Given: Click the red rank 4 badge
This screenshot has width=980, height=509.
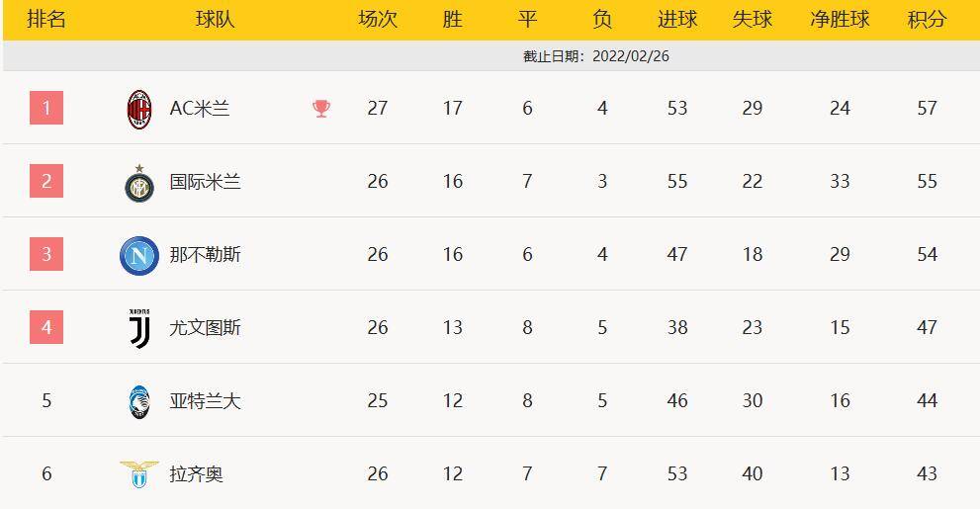Looking at the screenshot, I should point(46,327).
